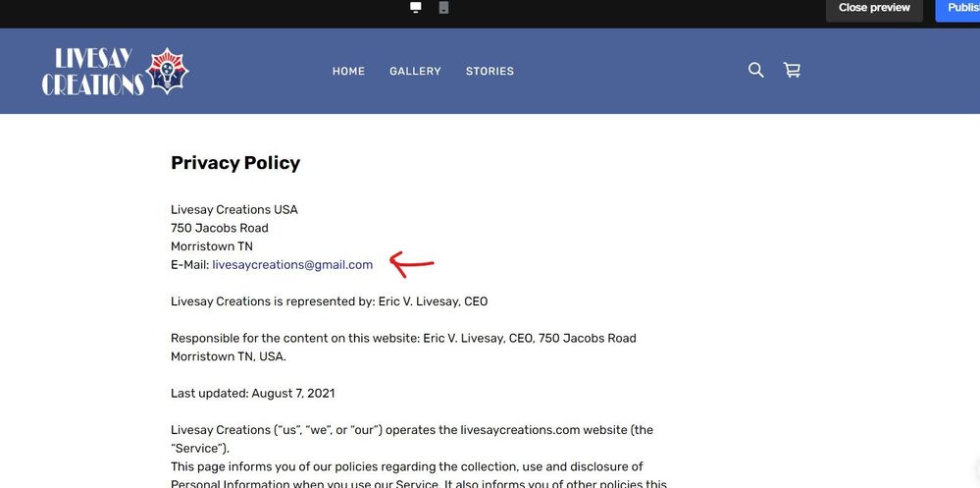Open the HOME navigation item
Screen dimensions: 980x488
click(348, 72)
